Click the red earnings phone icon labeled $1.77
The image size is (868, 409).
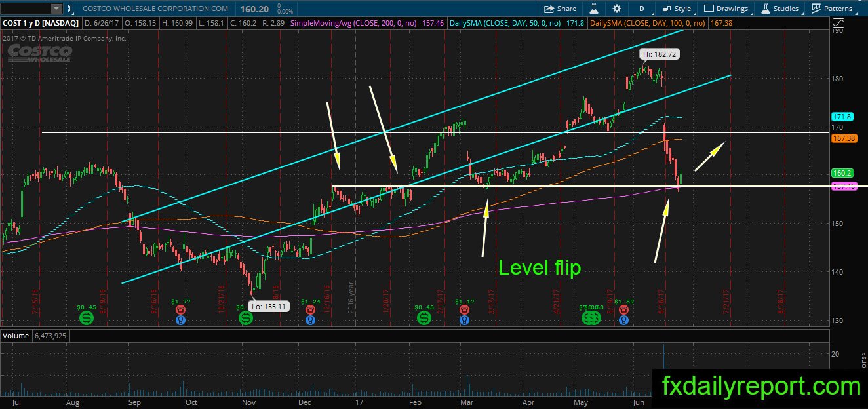(180, 309)
